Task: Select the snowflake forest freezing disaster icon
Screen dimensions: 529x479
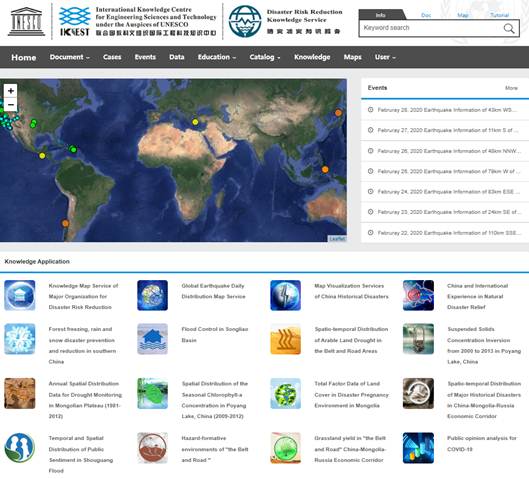Action: pos(20,339)
